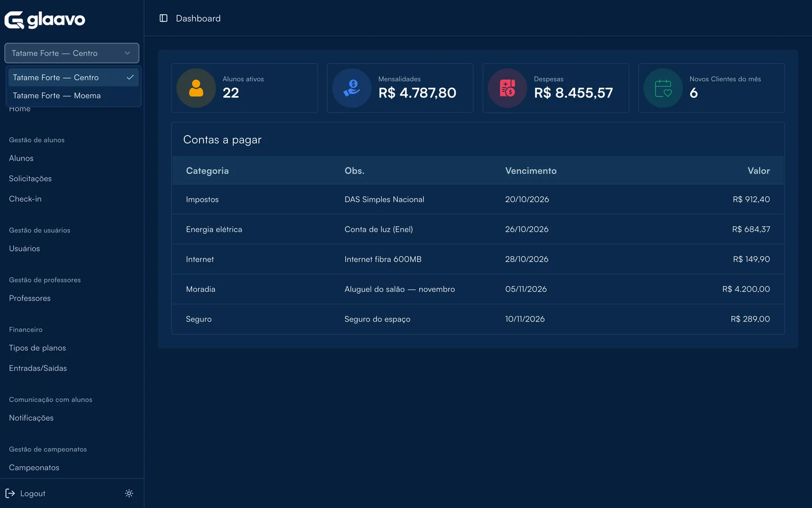This screenshot has height=508, width=812.
Task: Click the Categoria column header
Action: click(x=208, y=171)
